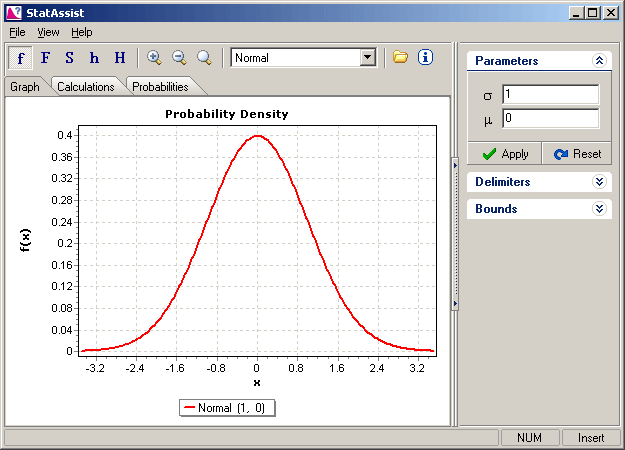Click the mu parameter input field
625x450 pixels.
[550, 118]
